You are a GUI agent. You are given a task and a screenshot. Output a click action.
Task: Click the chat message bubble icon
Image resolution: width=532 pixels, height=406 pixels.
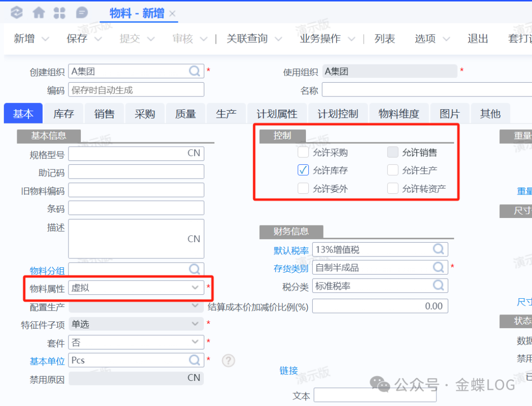click(x=82, y=13)
